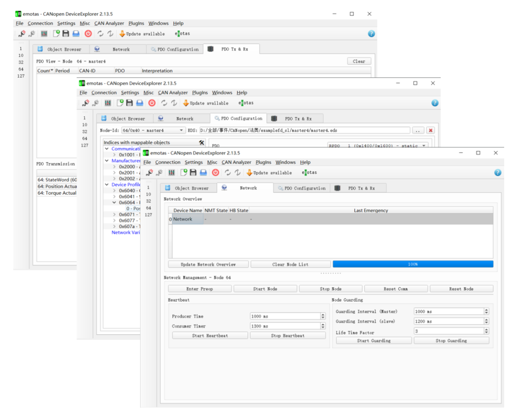Collapse Manufacturer tree section
This screenshot has height=420, width=517.
(x=107, y=161)
